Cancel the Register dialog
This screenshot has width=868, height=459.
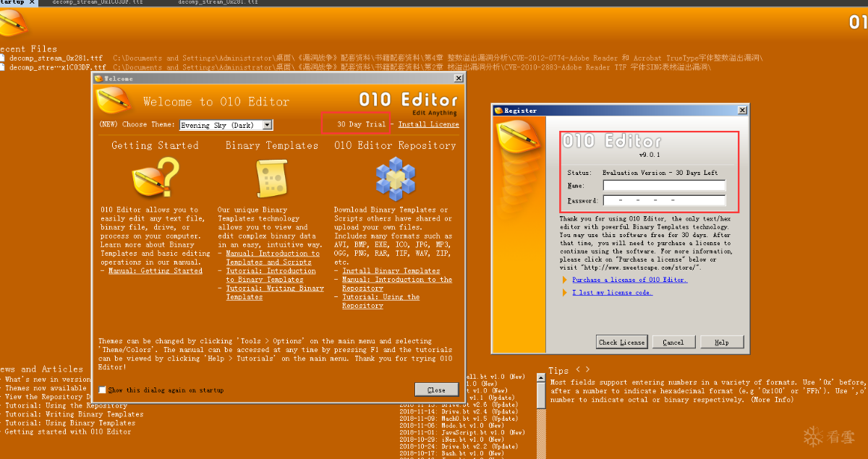click(x=673, y=342)
